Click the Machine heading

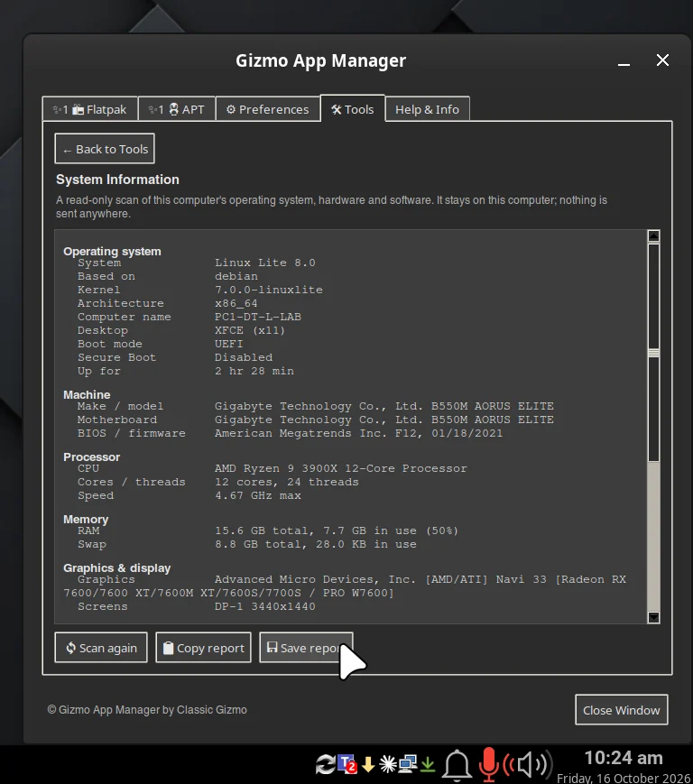[x=87, y=394]
